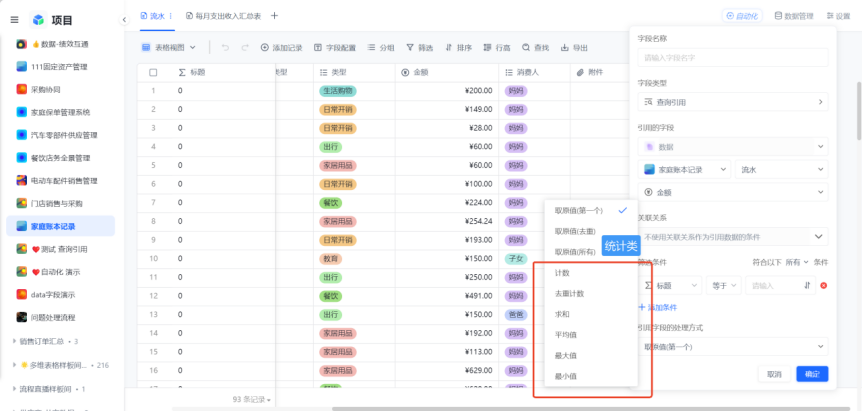Open 字段配置 field configuration

335,48
